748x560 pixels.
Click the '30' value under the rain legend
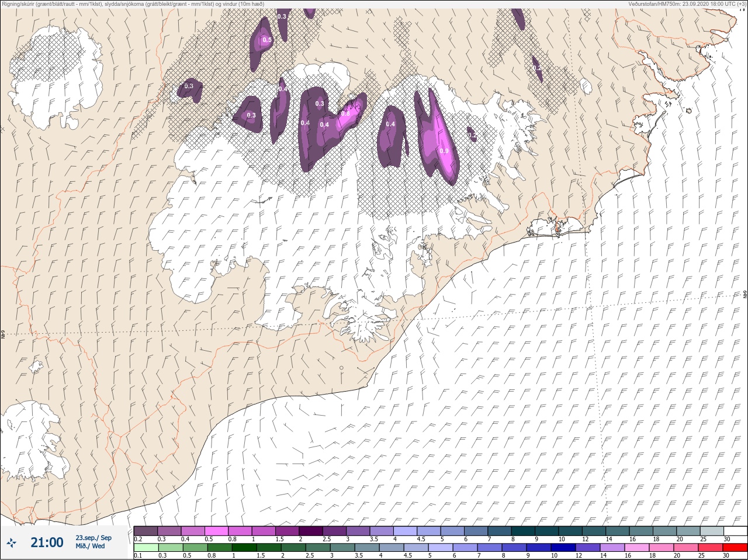(x=726, y=556)
